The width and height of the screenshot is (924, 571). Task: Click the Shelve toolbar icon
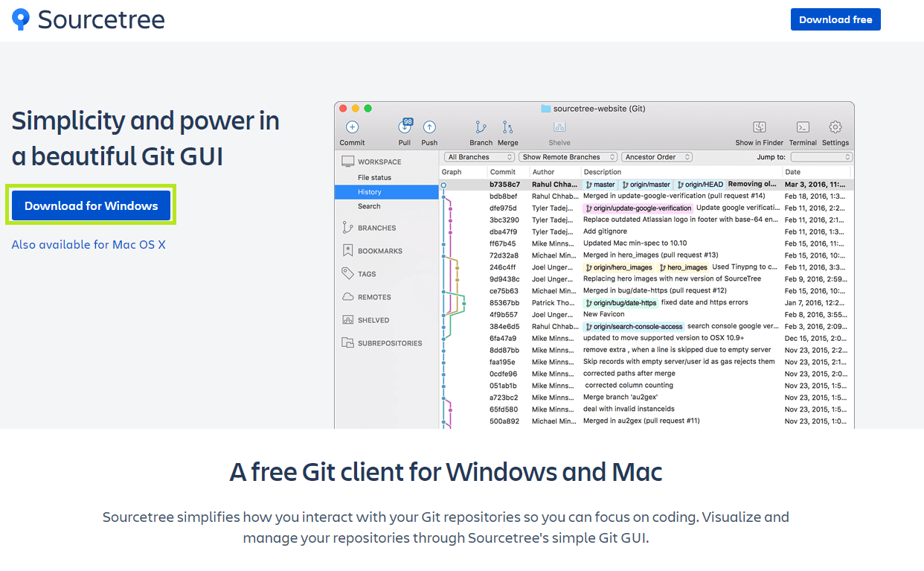559,127
